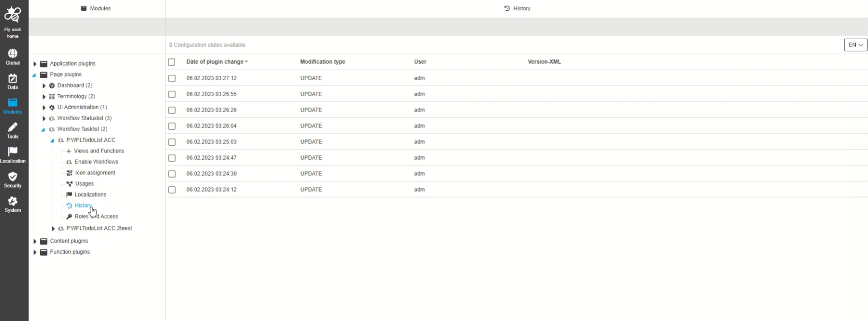Select the Icon assignment tree item

(95, 173)
